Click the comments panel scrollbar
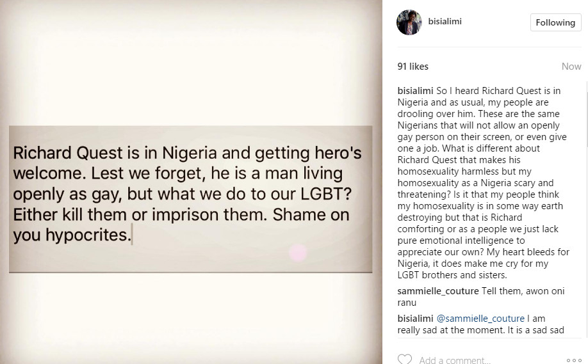The height and width of the screenshot is (364, 588). 587,115
